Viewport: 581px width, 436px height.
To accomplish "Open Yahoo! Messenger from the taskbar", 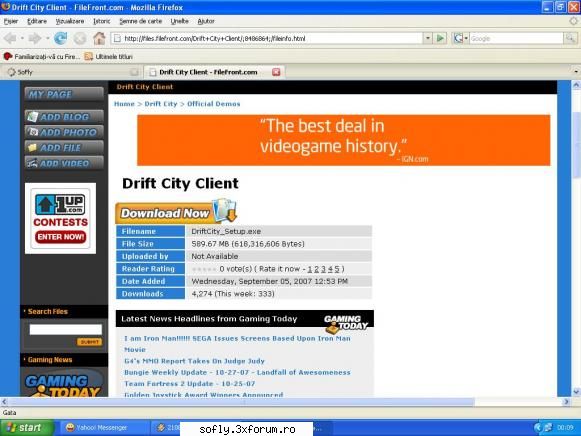I will [x=105, y=427].
